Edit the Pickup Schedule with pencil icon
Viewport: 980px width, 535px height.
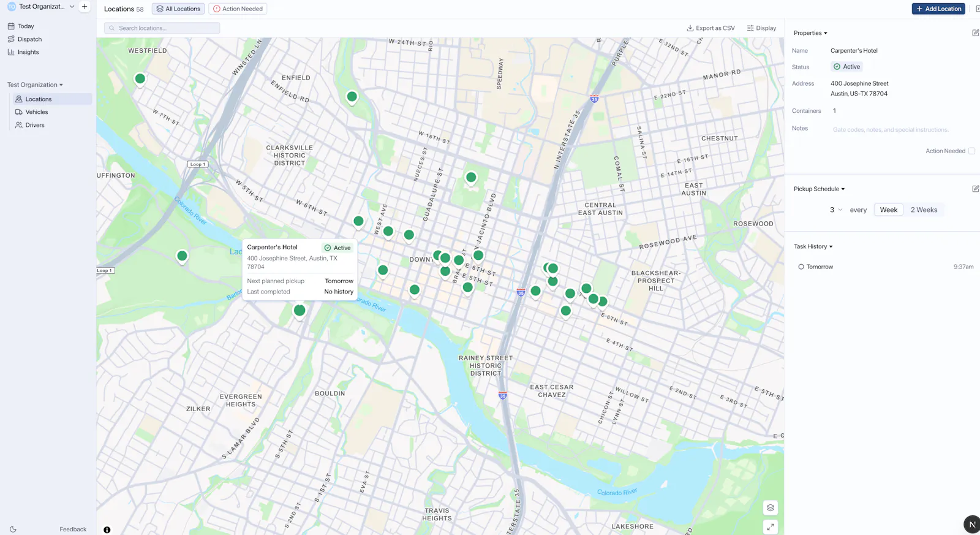coord(975,189)
